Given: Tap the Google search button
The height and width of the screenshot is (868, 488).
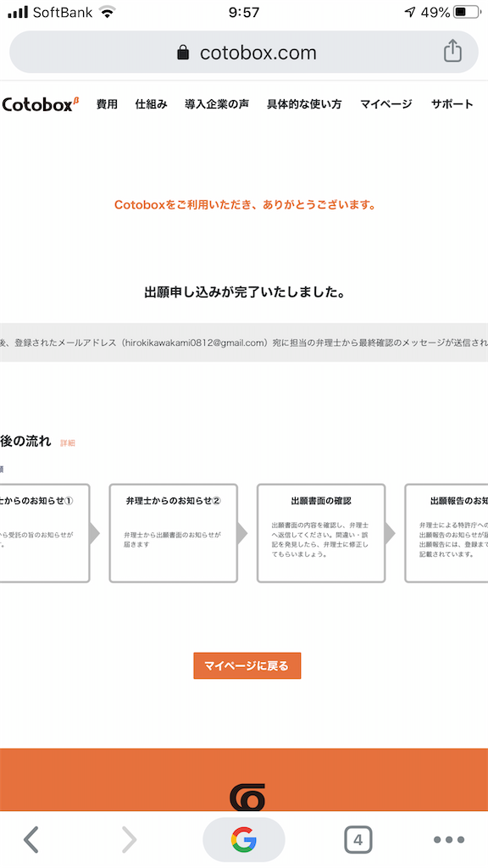Looking at the screenshot, I should point(244,840).
